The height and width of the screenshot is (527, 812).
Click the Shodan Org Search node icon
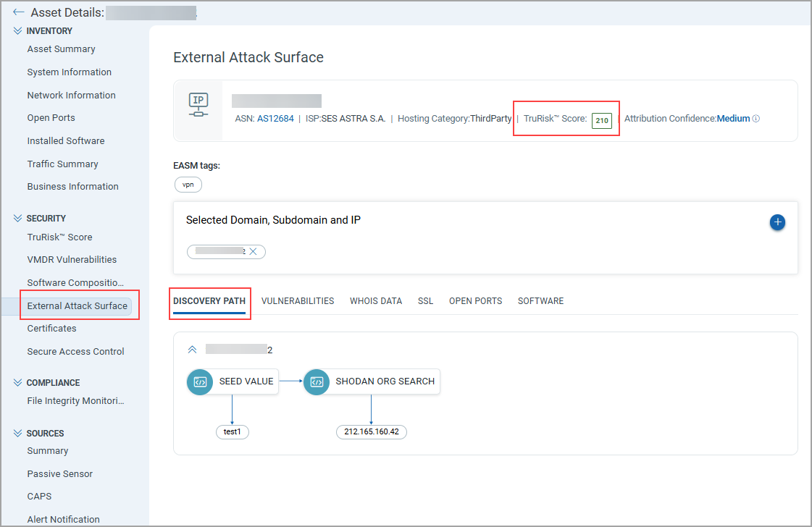317,382
